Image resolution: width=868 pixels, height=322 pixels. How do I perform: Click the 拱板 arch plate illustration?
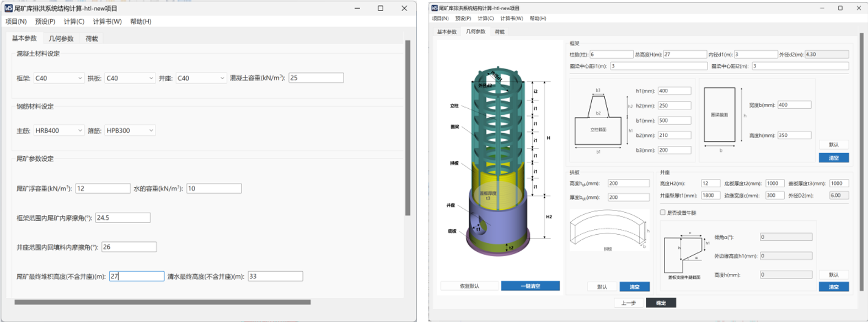click(x=608, y=229)
